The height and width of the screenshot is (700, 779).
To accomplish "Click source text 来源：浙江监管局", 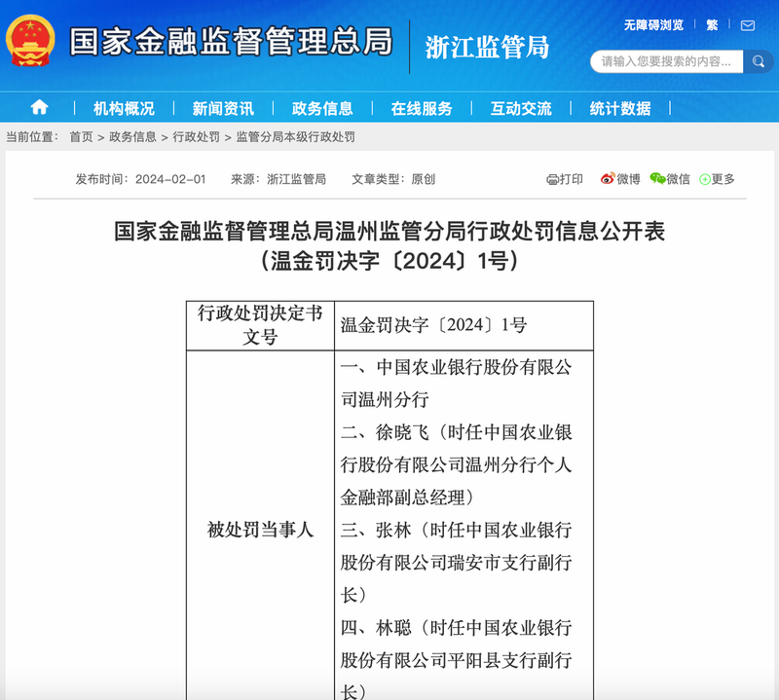I will point(278,179).
